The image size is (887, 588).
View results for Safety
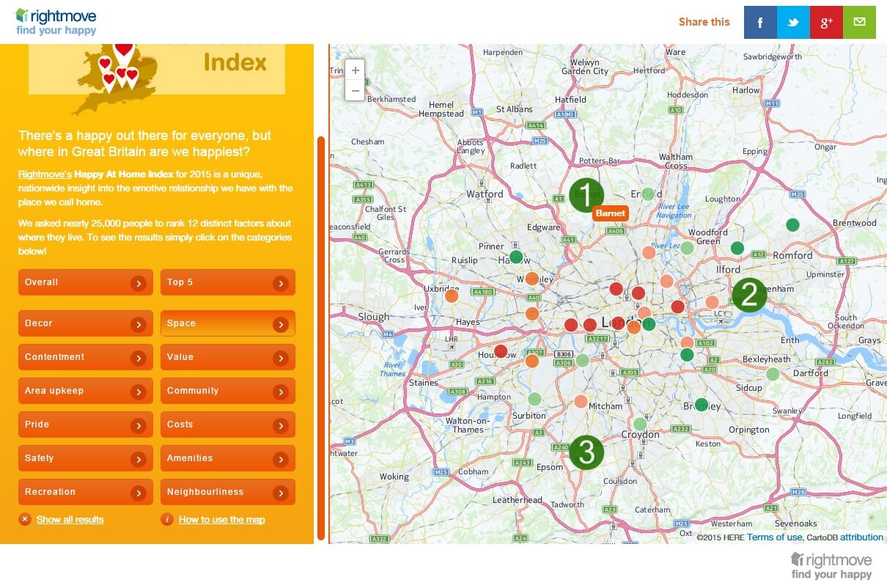[x=85, y=458]
